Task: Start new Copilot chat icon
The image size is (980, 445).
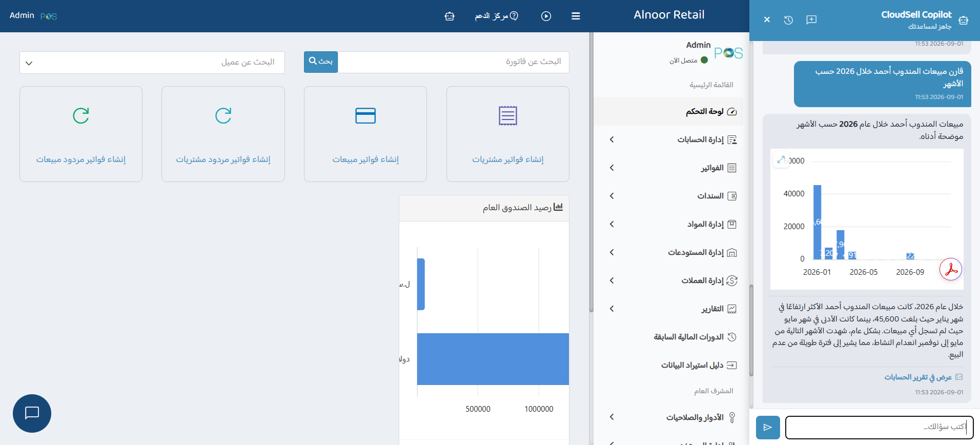Action: pyautogui.click(x=811, y=20)
